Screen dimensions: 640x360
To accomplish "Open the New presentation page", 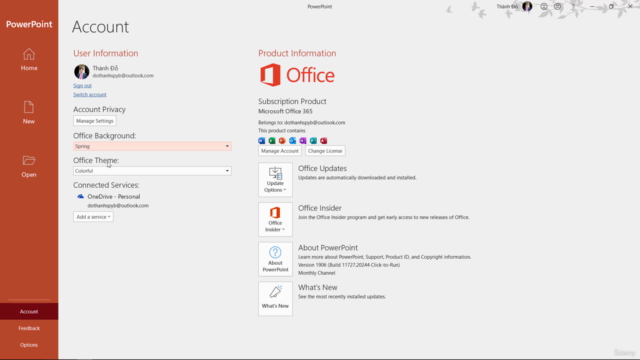I will pos(29,113).
